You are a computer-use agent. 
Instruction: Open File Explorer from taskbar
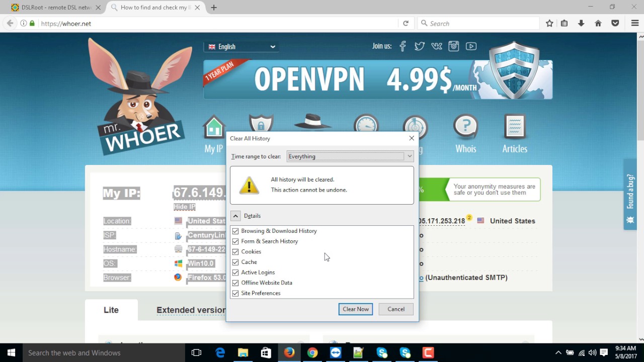pos(243,353)
